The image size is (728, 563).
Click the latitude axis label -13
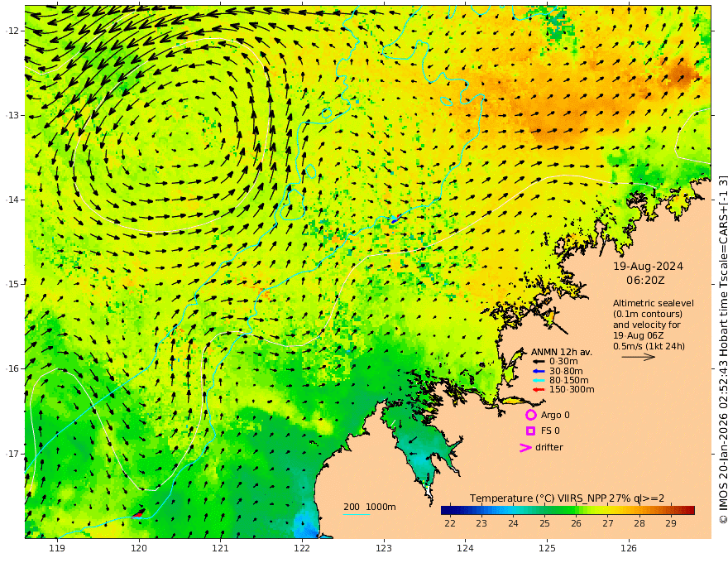[x=12, y=115]
